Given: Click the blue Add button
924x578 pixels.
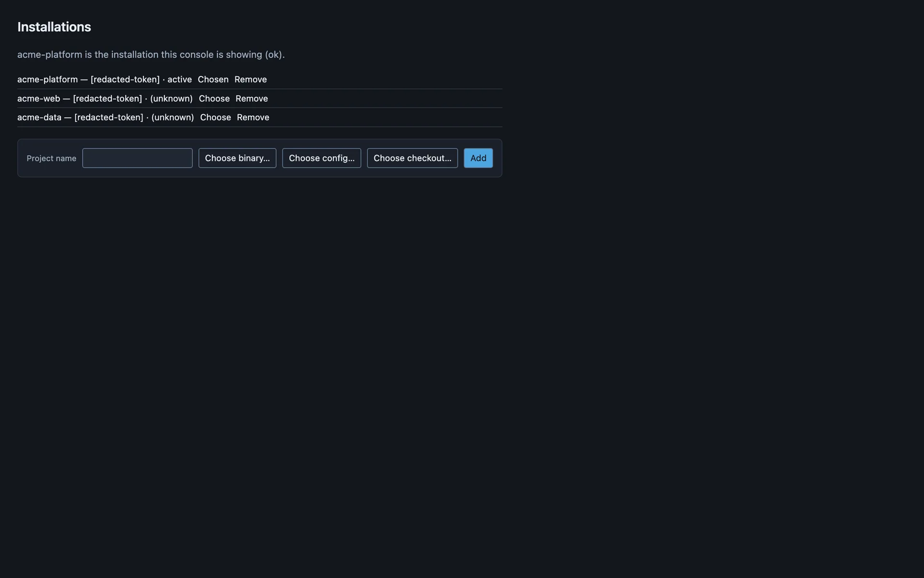Looking at the screenshot, I should click(x=478, y=158).
